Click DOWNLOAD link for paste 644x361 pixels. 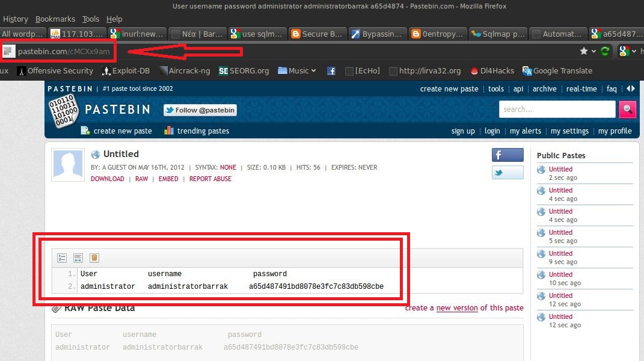pos(107,179)
